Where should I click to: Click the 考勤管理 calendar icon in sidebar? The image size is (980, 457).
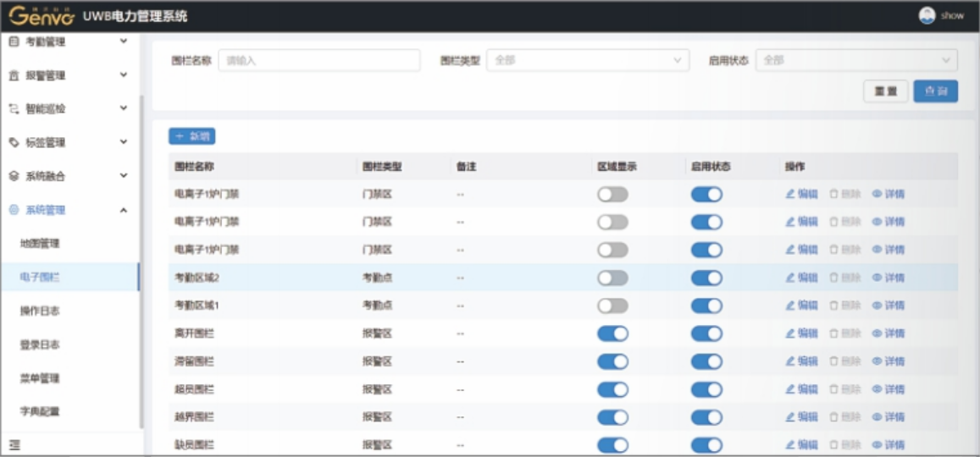click(x=14, y=41)
